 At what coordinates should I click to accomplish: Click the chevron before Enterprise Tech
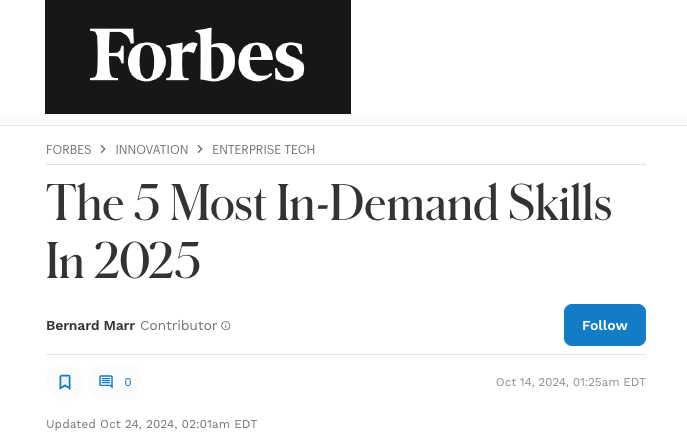(x=200, y=150)
